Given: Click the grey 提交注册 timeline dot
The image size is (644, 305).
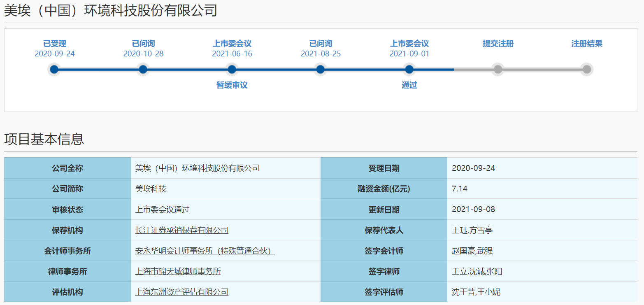Looking at the screenshot, I should click(498, 70).
